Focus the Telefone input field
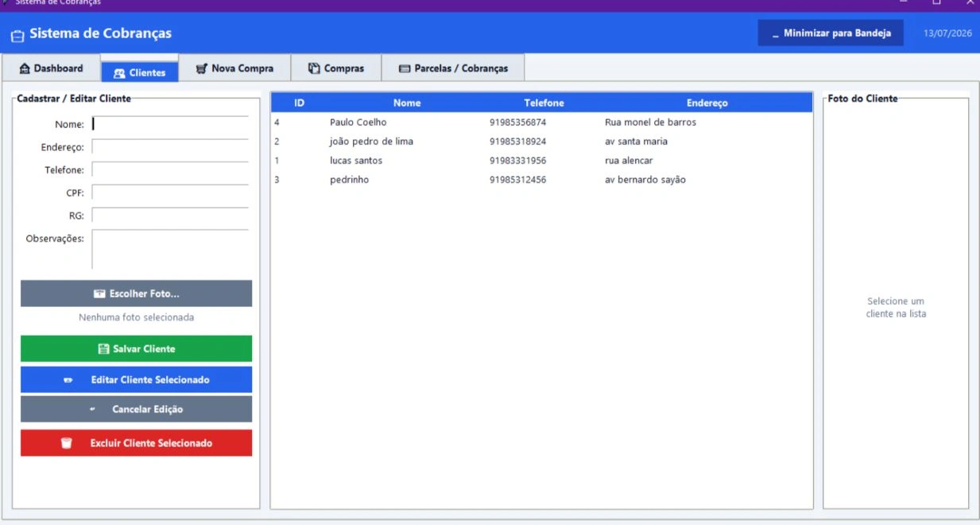 coord(170,169)
